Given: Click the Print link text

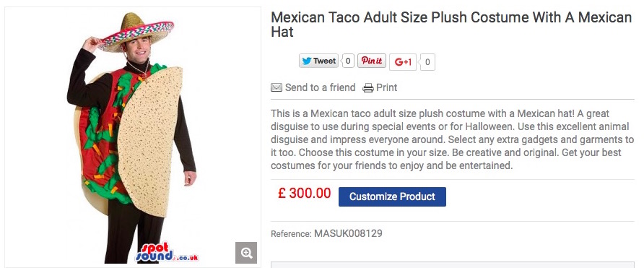Looking at the screenshot, I should [x=386, y=87].
